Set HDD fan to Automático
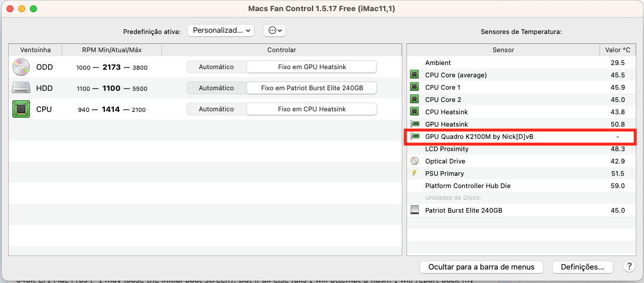 point(216,88)
